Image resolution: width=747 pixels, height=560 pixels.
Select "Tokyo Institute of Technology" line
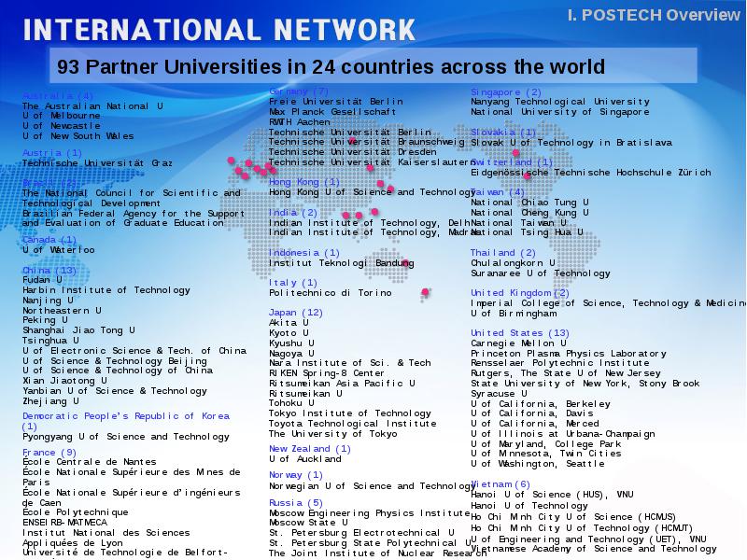(349, 413)
